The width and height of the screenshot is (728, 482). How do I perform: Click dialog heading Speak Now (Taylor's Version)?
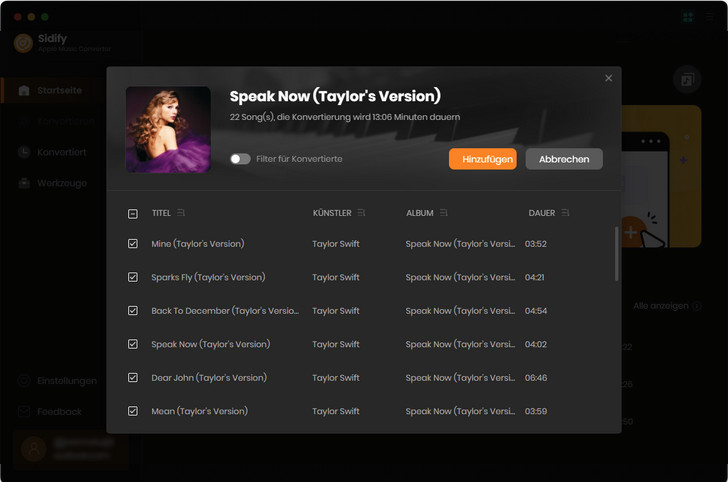point(335,96)
